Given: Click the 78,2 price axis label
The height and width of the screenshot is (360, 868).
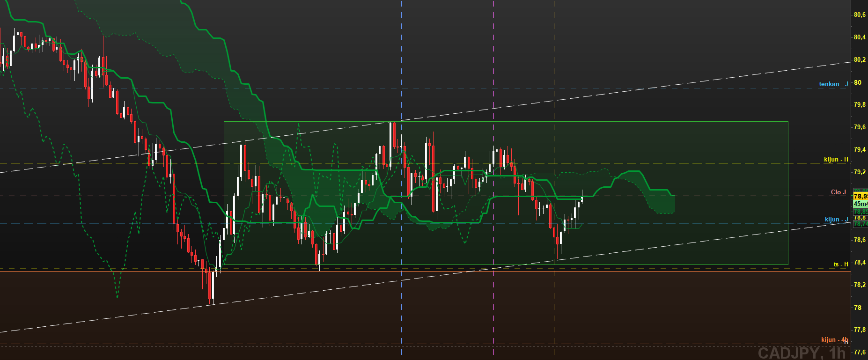Looking at the screenshot, I should pyautogui.click(x=860, y=285).
